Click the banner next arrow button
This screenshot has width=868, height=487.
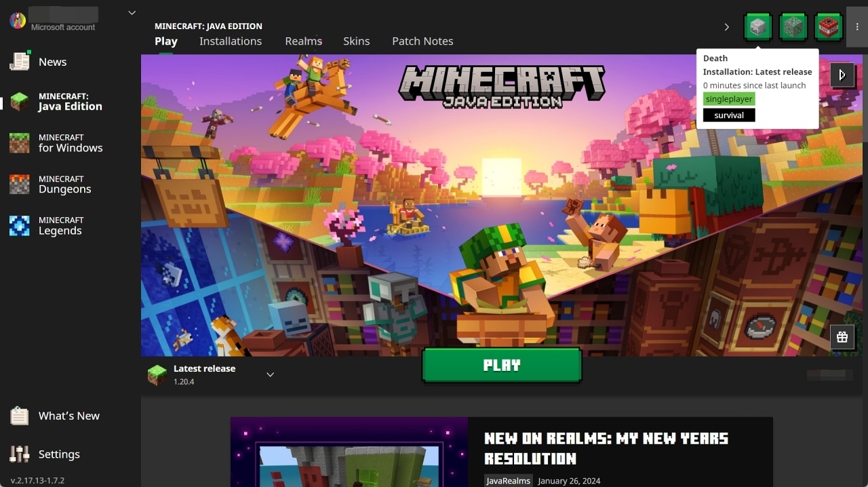[842, 75]
